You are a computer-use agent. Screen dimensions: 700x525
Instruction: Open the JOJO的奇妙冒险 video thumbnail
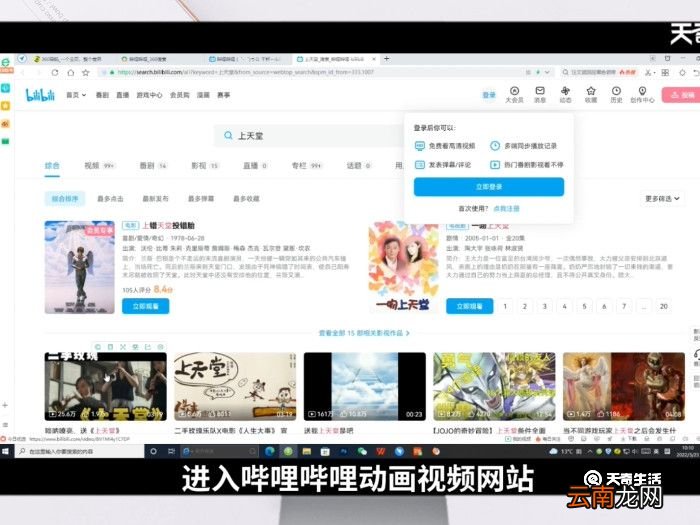coord(494,387)
